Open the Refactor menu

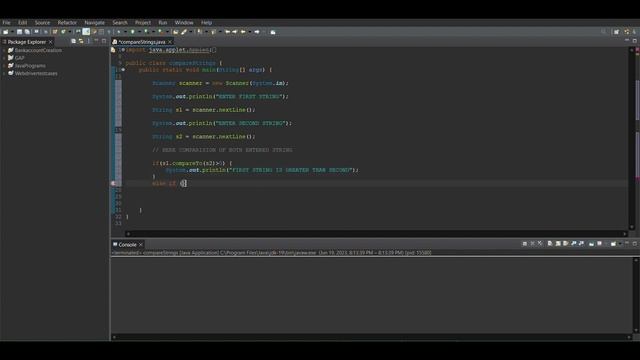tap(67, 22)
